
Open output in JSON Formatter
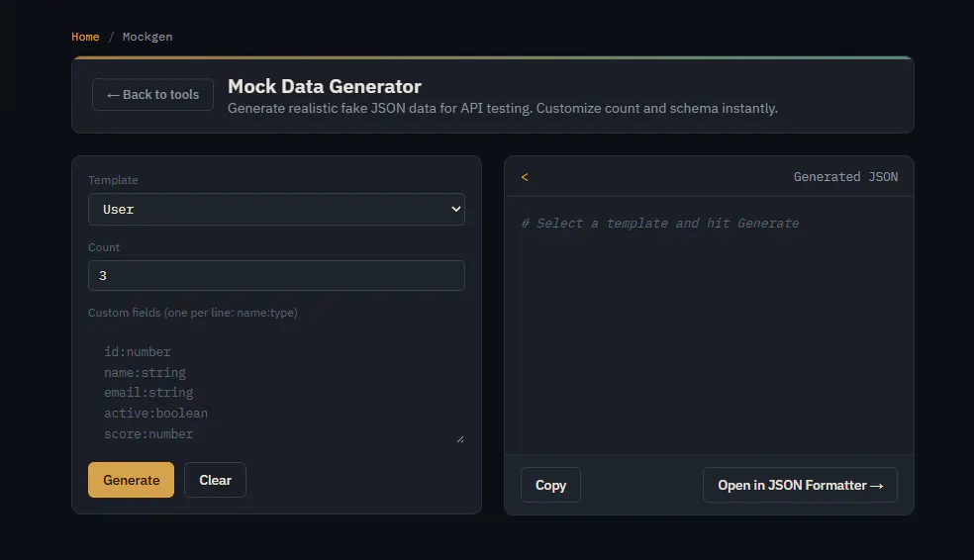800,485
